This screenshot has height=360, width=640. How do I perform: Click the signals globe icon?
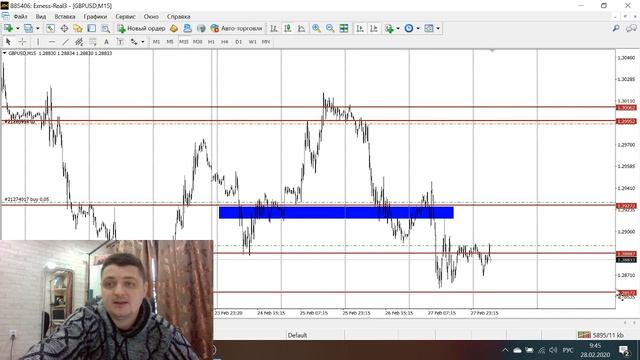pyautogui.click(x=201, y=28)
